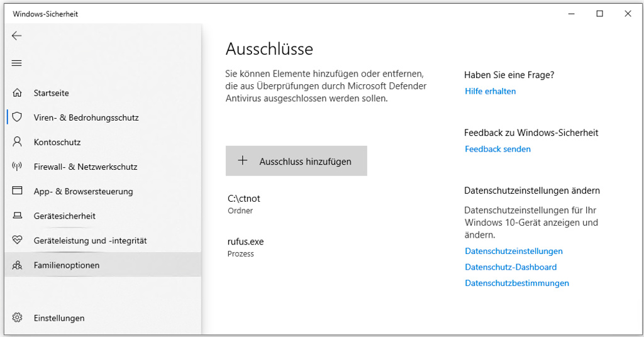Open the Datenschutzeinstellungen link
The height and width of the screenshot is (337, 644).
click(x=513, y=251)
